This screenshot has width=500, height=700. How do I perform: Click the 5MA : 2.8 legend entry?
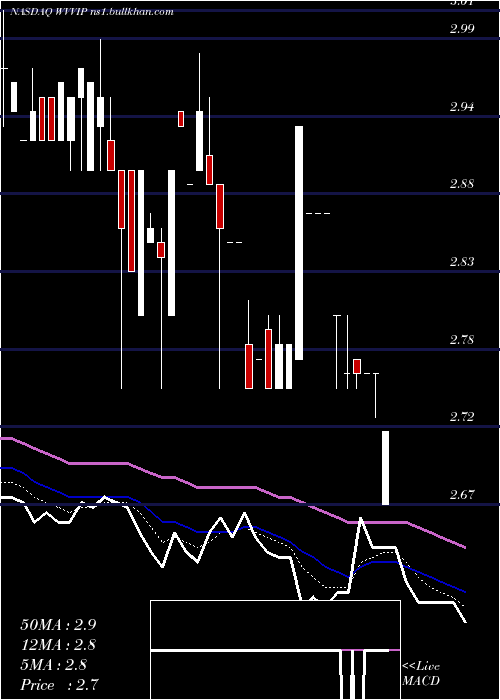click(x=54, y=665)
